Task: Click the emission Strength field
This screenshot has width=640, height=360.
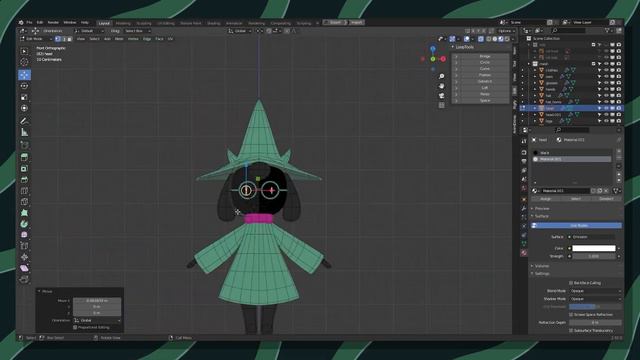Action: 593,256
